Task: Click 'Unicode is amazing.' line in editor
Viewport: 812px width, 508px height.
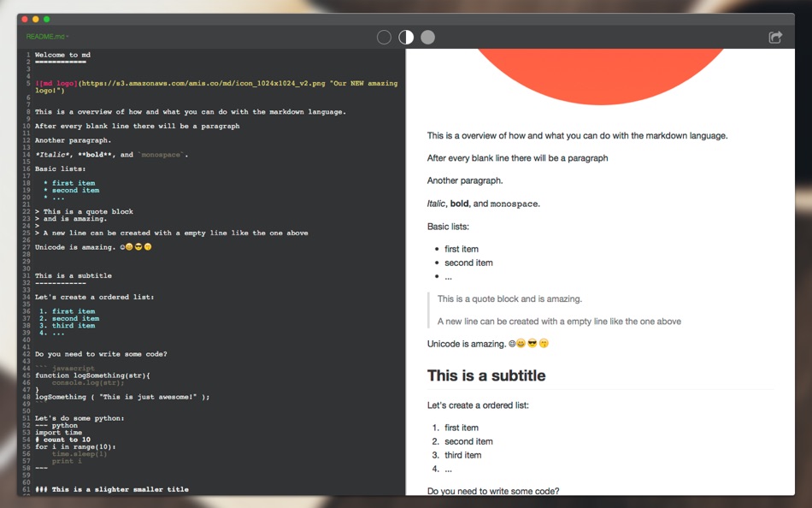Action: click(x=93, y=247)
